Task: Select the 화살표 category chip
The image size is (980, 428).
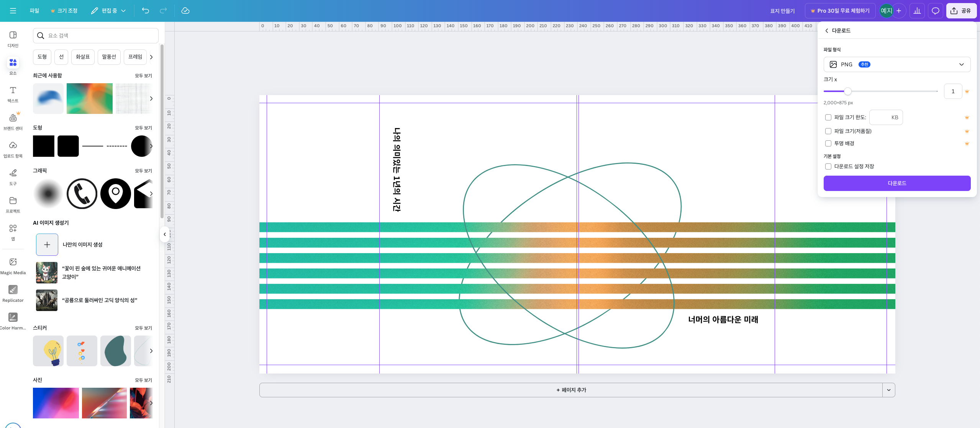Action: 83,57
